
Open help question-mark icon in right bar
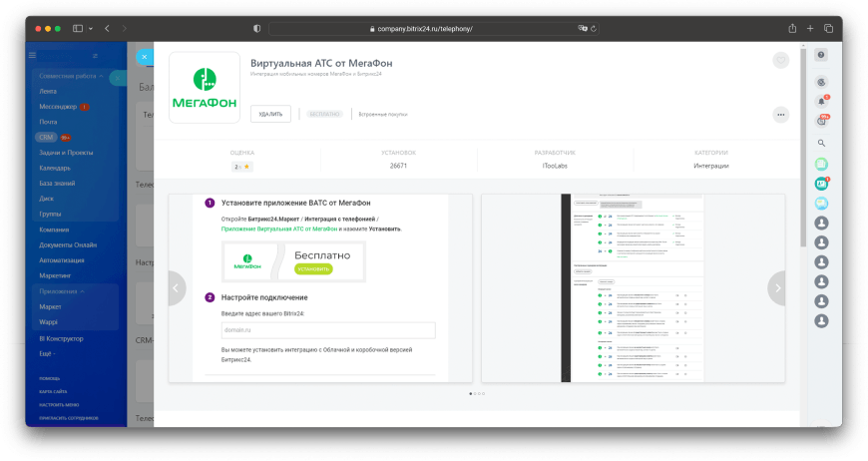(821, 55)
